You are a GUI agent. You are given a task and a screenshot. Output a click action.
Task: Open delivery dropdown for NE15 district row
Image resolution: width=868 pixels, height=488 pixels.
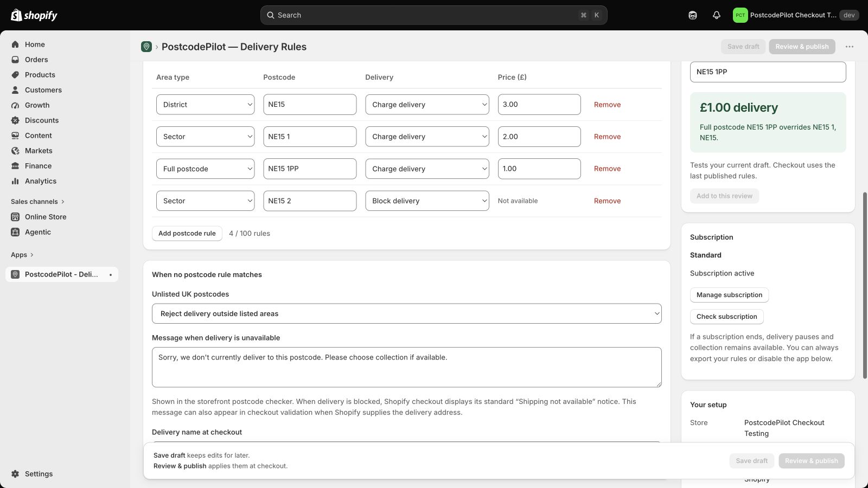point(427,105)
